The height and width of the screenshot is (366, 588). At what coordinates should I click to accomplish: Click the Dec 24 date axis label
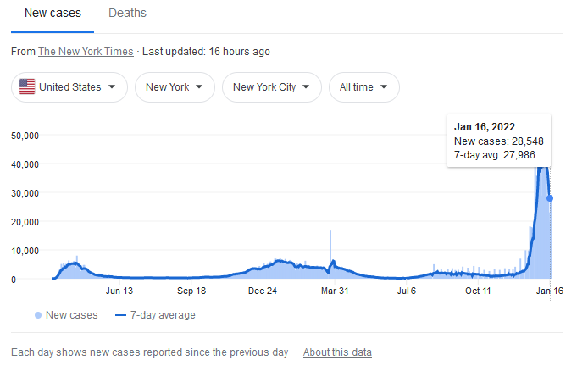coord(263,291)
